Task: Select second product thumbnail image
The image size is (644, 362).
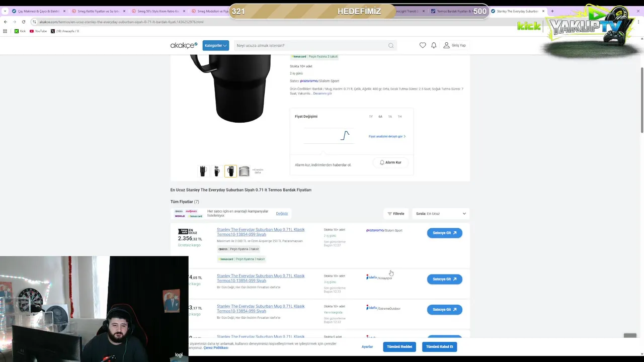Action: coord(217,171)
